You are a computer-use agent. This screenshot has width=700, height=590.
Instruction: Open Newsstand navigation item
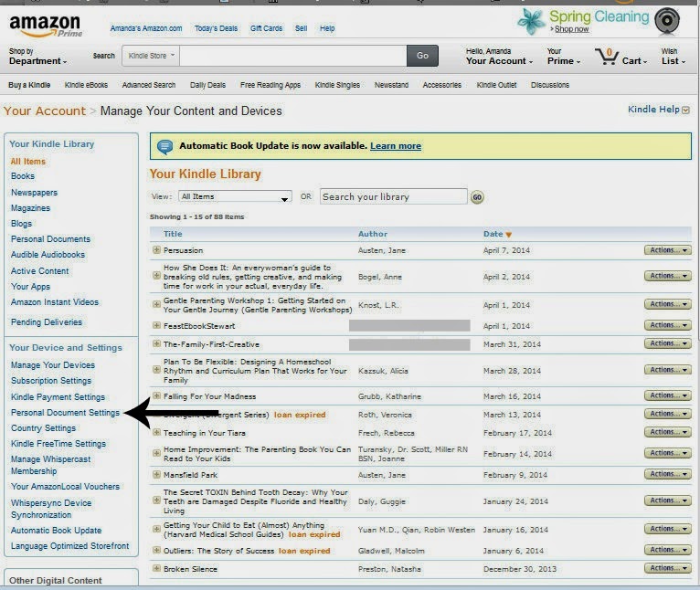(391, 85)
